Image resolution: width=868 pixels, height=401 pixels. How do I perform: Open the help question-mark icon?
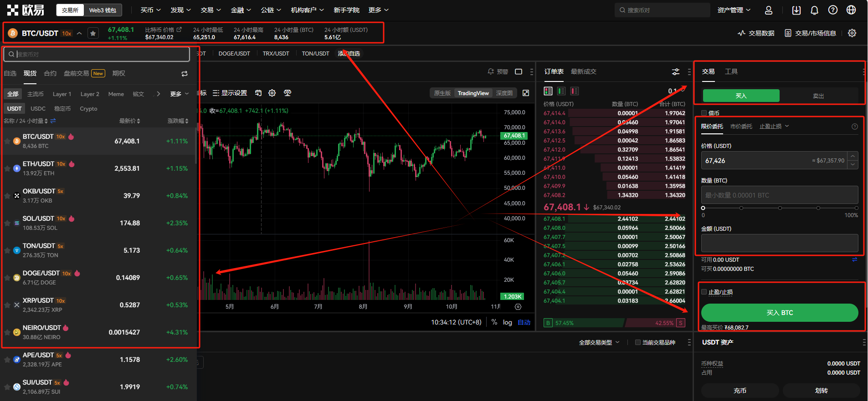833,10
